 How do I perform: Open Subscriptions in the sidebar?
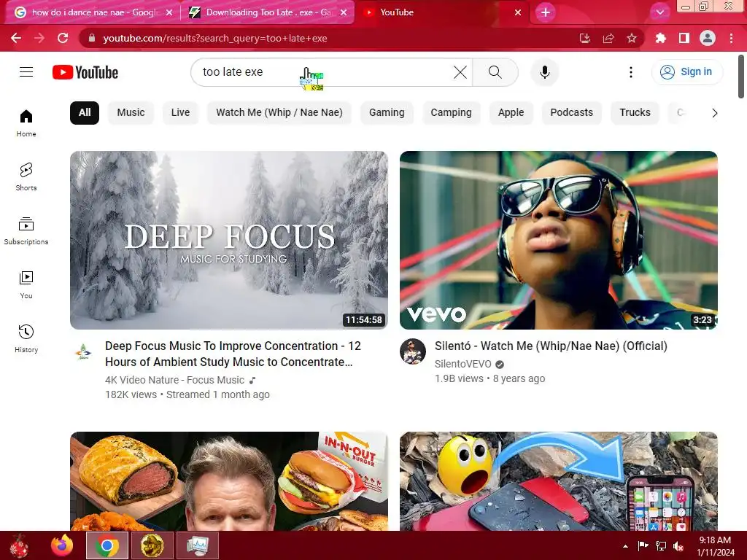click(x=26, y=231)
